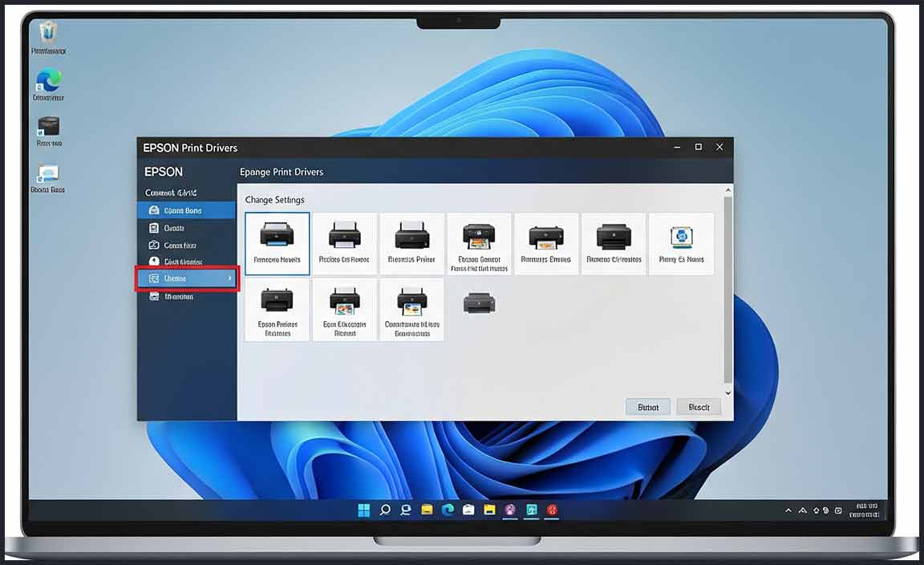Viewport: 924px width, 565px height.
Task: Open the red-outlined sidebar item with chevron
Action: point(187,278)
